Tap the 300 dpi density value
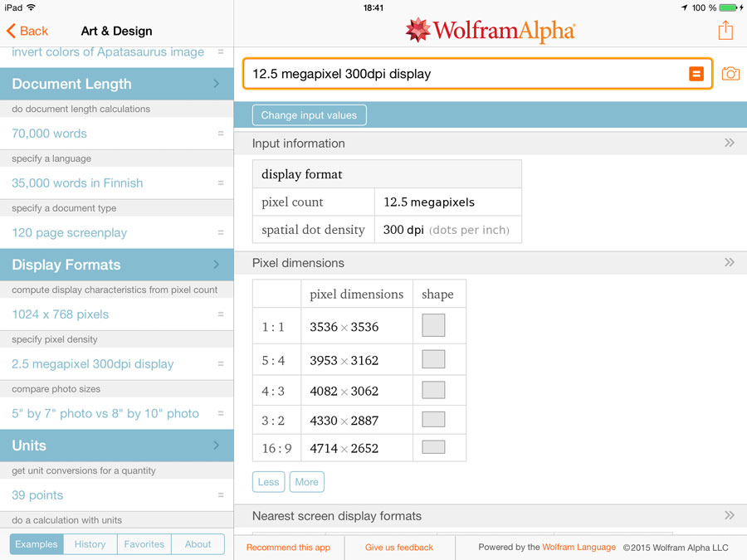747x560 pixels. pyautogui.click(x=403, y=230)
